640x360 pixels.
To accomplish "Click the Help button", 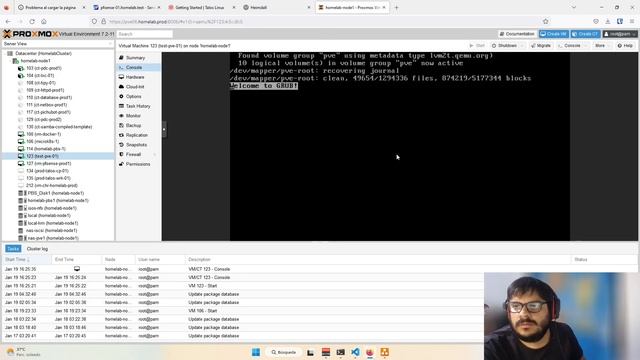I will (625, 46).
